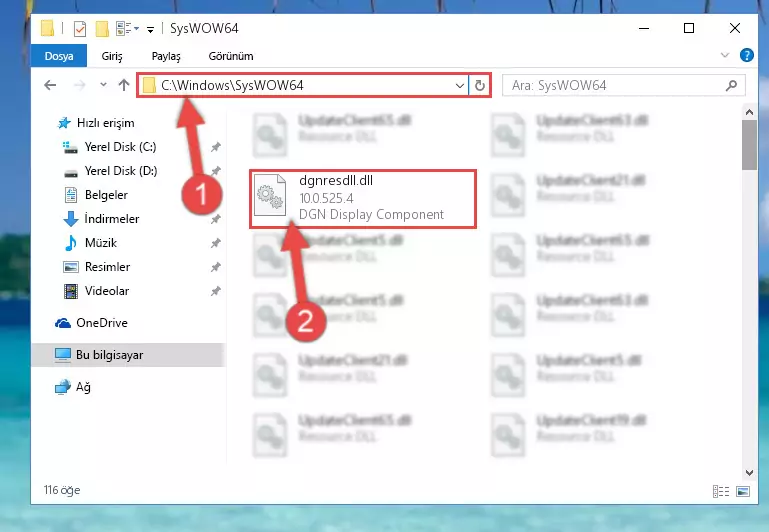Click the pin icon beside Müzik
769x532 pixels.
coord(215,243)
